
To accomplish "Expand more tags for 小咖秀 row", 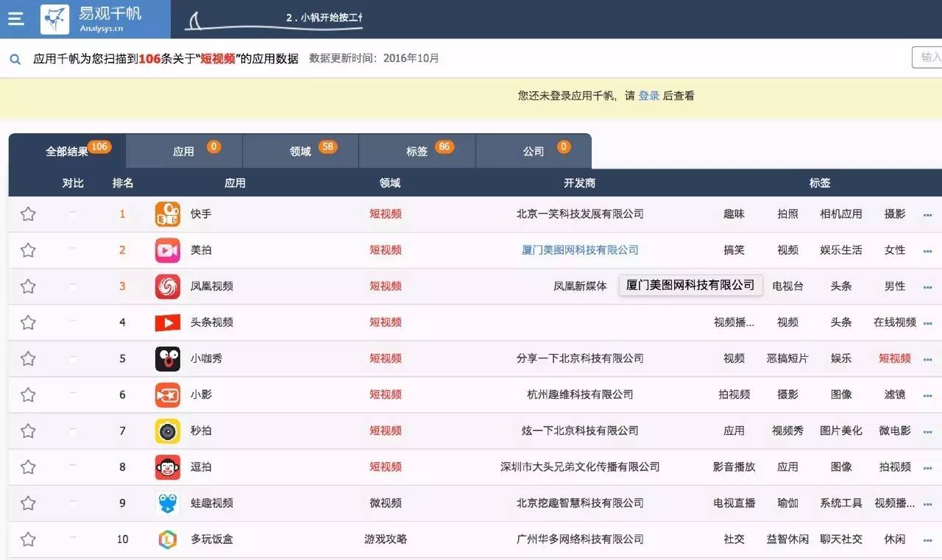I will coord(927,360).
